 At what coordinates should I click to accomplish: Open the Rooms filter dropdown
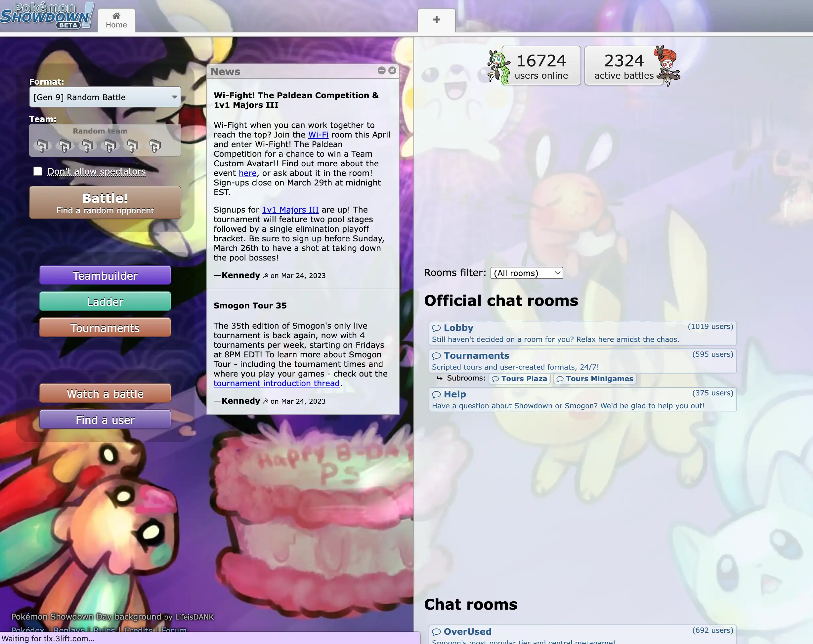[x=527, y=273]
